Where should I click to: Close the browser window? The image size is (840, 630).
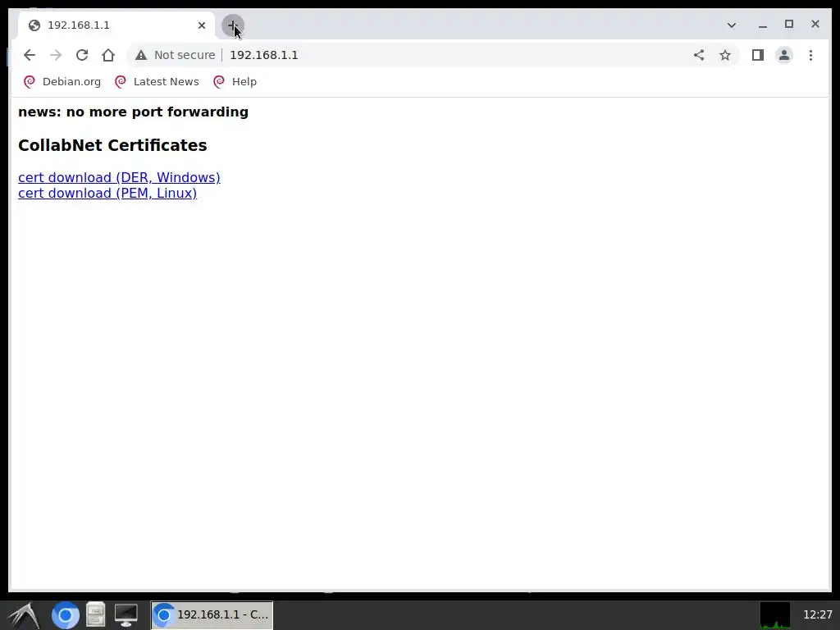(x=815, y=24)
